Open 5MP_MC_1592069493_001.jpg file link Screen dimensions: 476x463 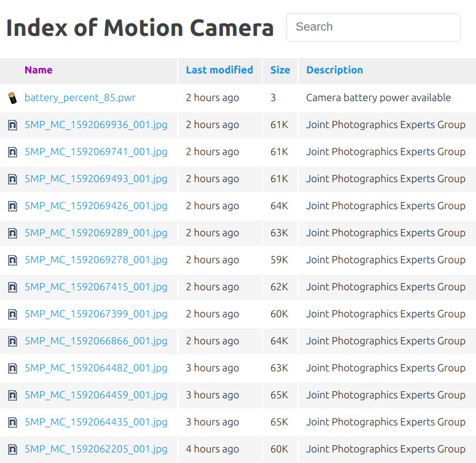tap(96, 179)
